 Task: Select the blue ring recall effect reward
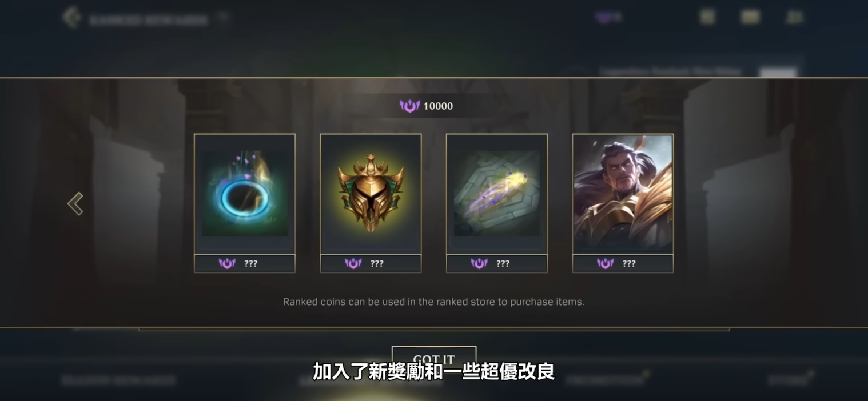point(245,194)
